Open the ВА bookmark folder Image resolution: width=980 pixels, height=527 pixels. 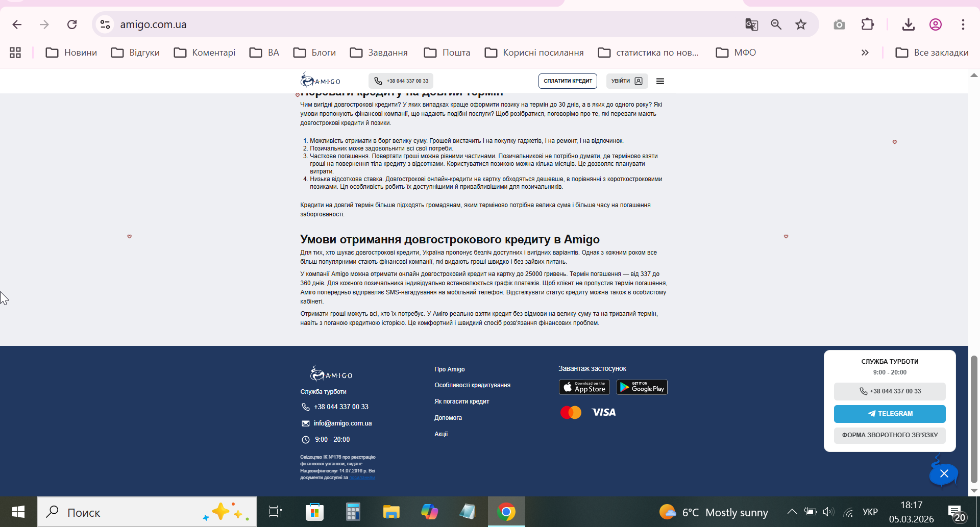tap(264, 53)
